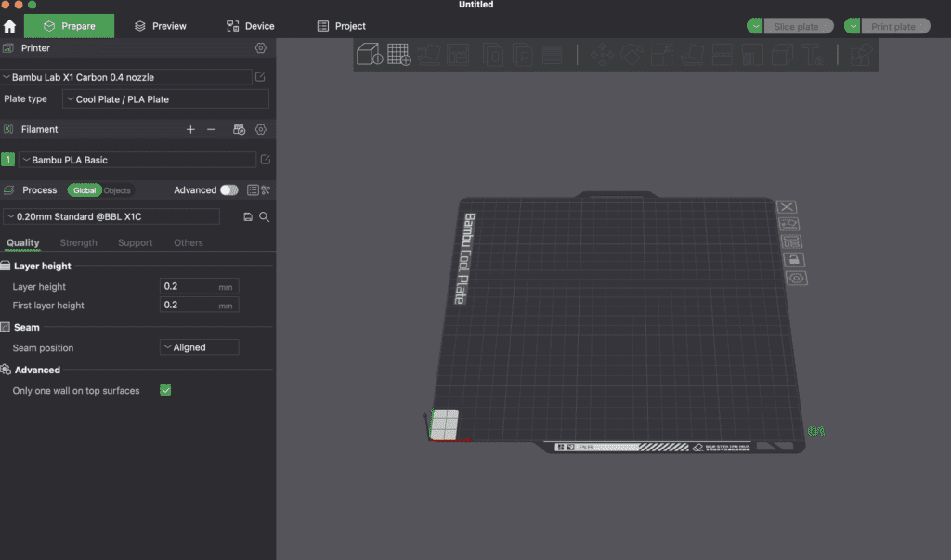
Task: Switch to the Prepare tab
Action: click(69, 26)
